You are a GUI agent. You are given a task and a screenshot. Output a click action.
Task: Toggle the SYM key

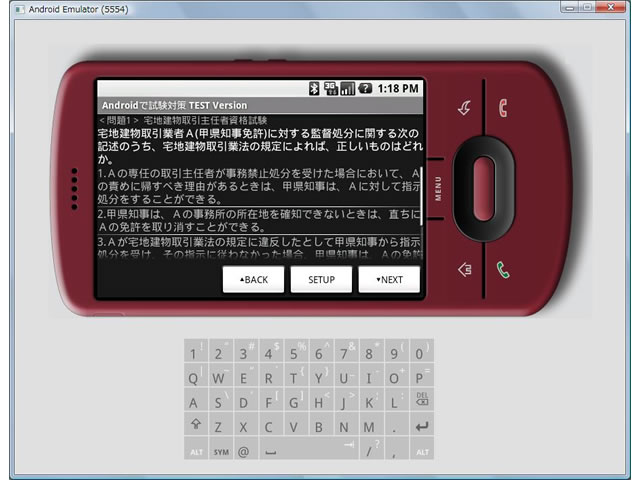coord(220,451)
